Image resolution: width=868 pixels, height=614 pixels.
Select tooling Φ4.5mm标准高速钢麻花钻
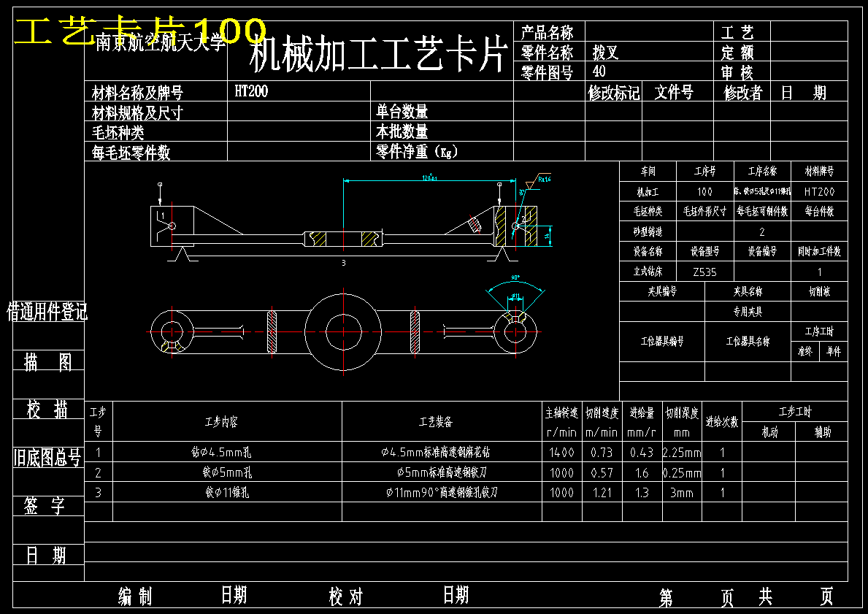coord(436,453)
